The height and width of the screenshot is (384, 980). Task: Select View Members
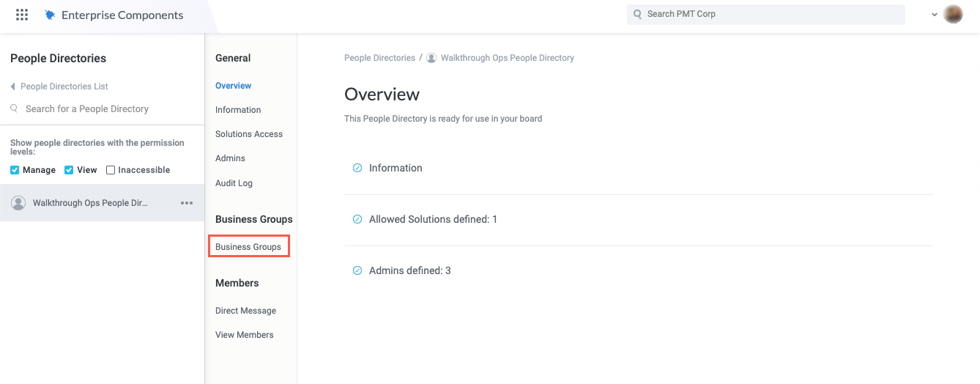pos(244,335)
